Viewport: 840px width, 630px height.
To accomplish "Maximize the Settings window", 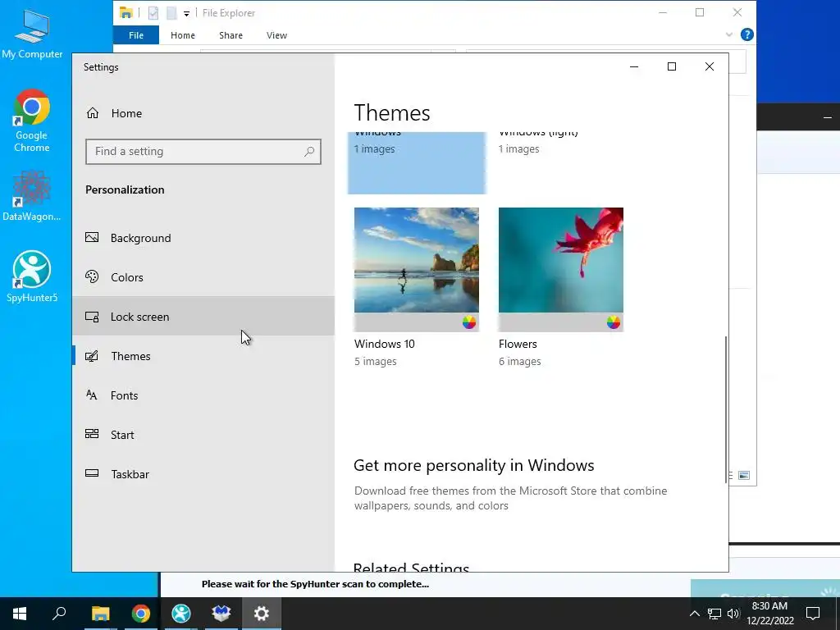I will tap(672, 66).
